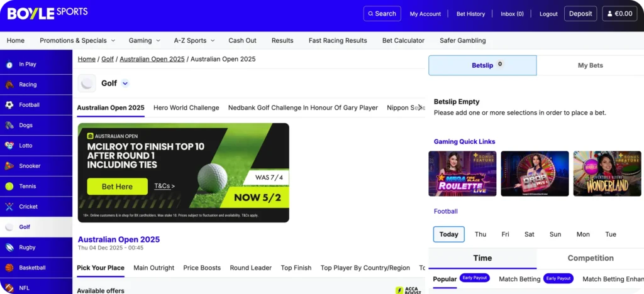Select the Australian Open 2025 tournament tab
Screen dimensions: 644x294
[111, 108]
